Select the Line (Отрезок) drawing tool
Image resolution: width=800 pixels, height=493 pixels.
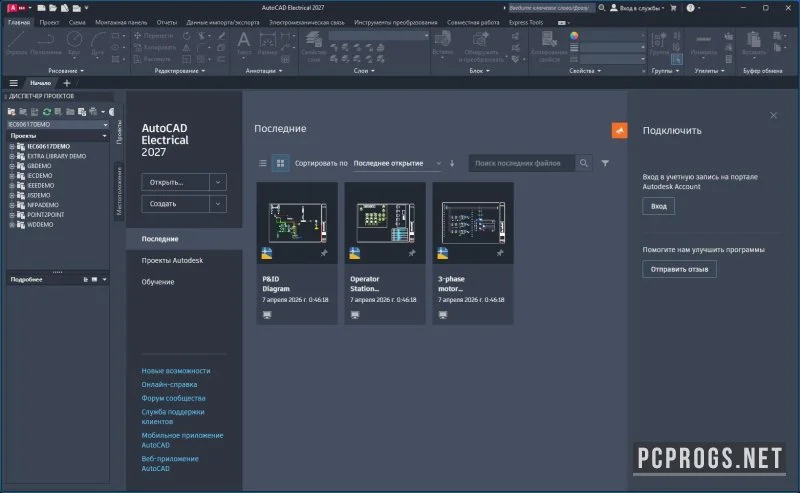pos(16,43)
